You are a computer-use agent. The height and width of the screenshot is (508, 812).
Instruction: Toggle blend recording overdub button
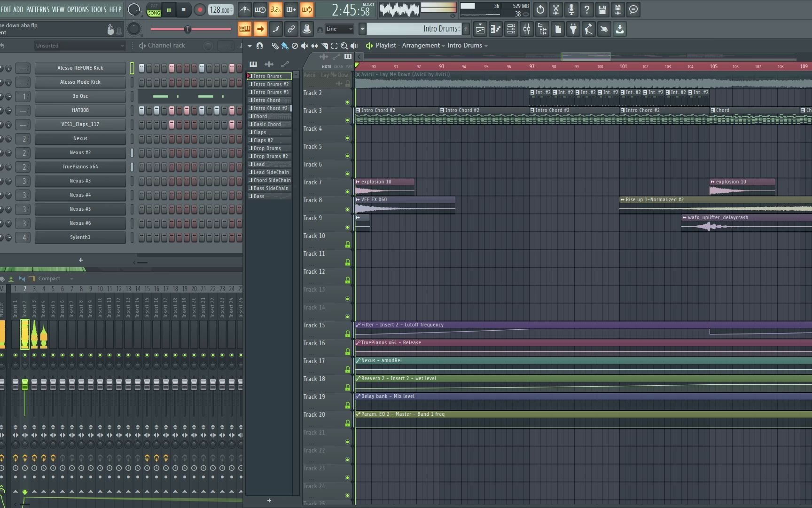click(291, 9)
